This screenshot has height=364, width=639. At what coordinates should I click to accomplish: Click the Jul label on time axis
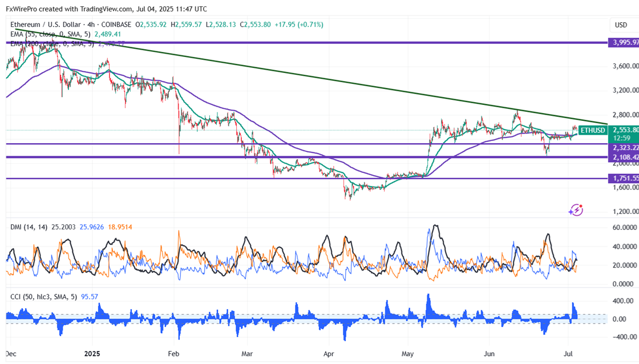568,353
